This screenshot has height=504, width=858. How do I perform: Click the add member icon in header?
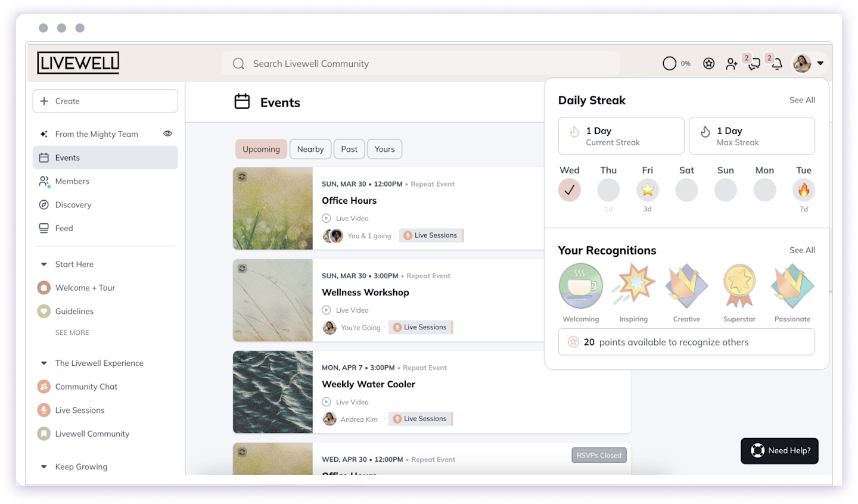point(732,64)
